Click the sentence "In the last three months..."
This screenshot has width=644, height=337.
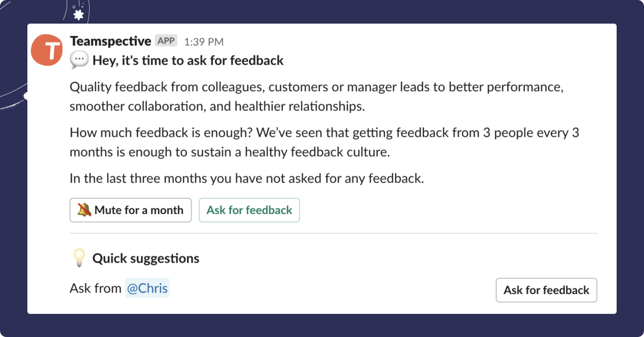coord(247,179)
